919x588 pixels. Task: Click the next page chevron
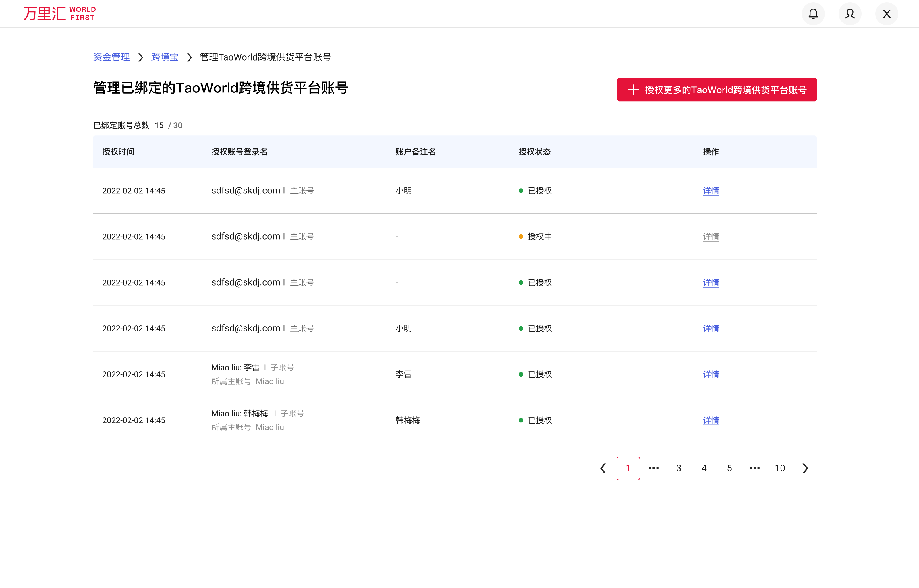coord(805,468)
